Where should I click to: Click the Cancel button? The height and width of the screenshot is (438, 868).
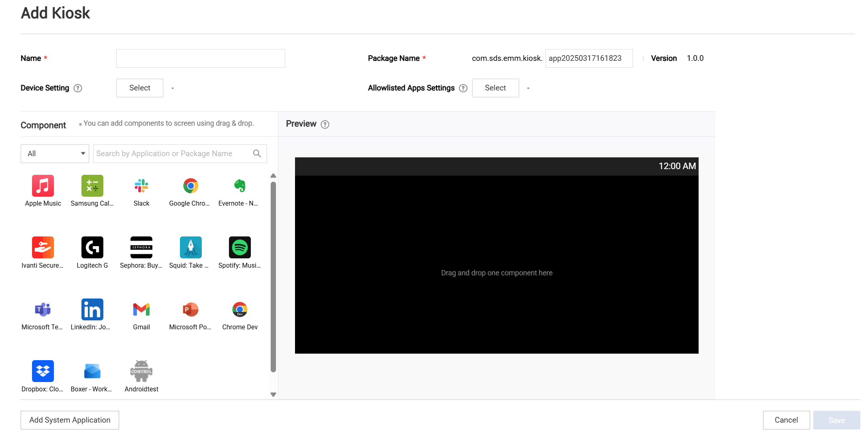[x=786, y=420]
